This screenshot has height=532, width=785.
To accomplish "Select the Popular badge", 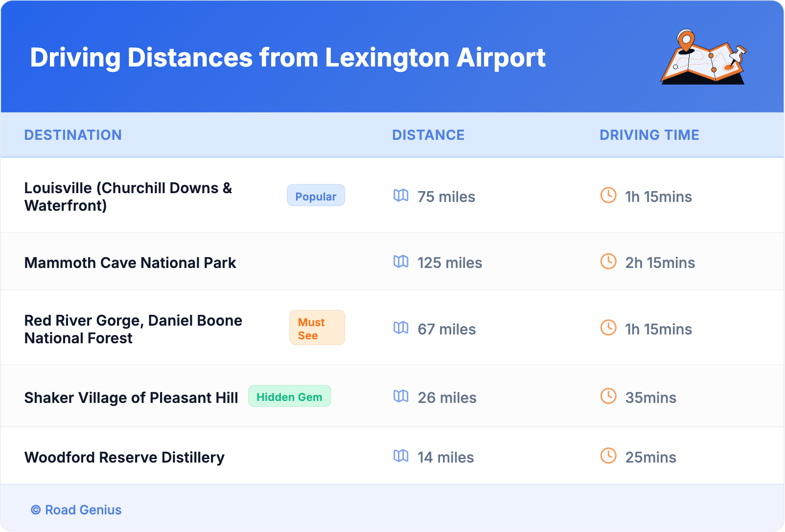I will point(316,196).
